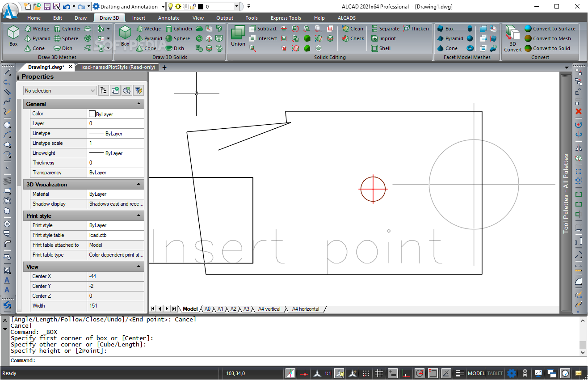Switch to the icad-namedPlotStyle drawing tab
This screenshot has width=588, height=380.
(x=118, y=67)
